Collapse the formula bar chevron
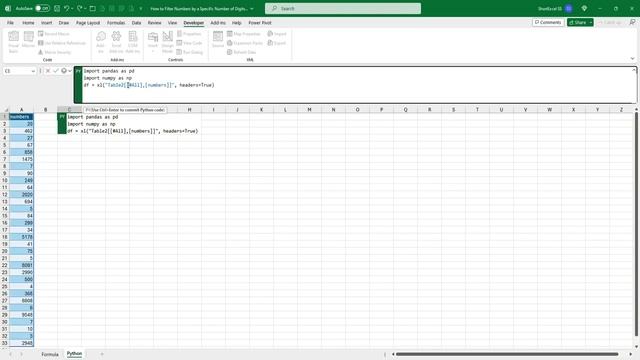Screen dimensions: 640x360 pos(634,70)
